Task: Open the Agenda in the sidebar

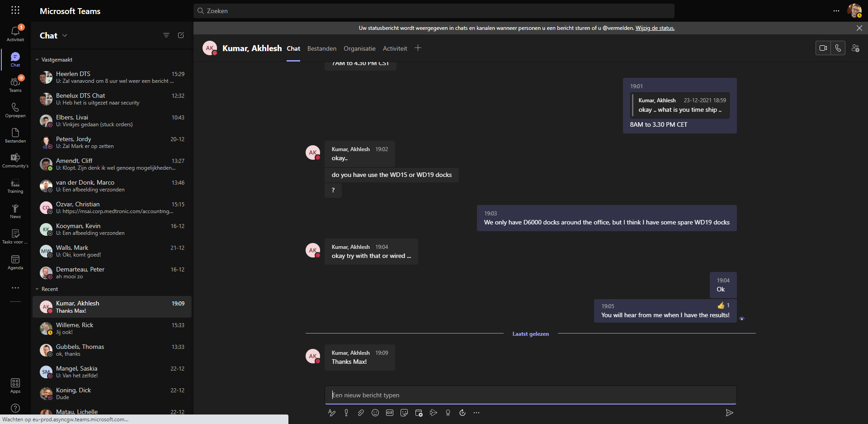Action: (x=15, y=262)
